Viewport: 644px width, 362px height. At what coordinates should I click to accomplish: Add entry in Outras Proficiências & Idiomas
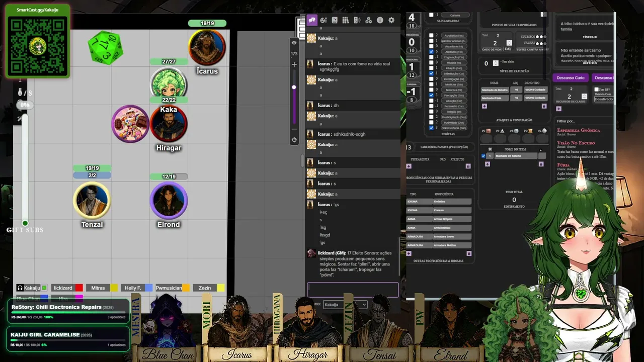tap(409, 253)
